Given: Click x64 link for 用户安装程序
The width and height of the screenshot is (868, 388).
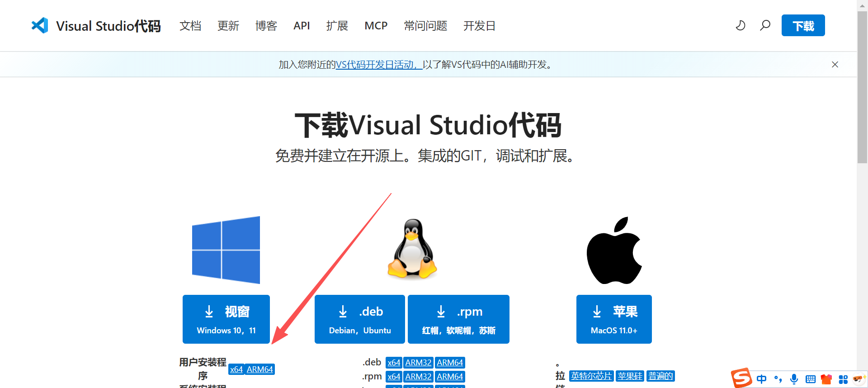Looking at the screenshot, I should (236, 369).
